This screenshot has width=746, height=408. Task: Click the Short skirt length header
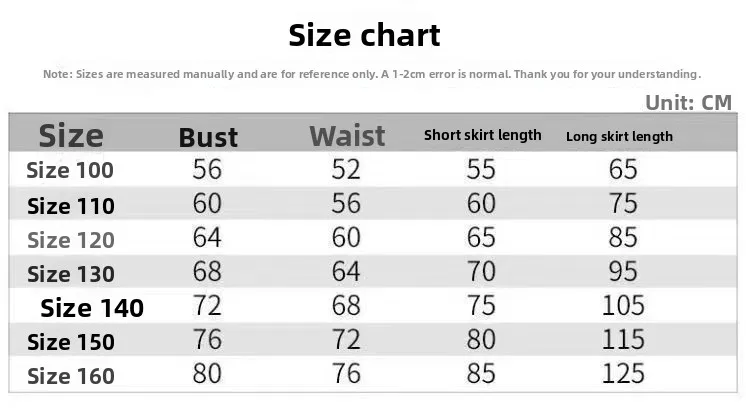[482, 136]
